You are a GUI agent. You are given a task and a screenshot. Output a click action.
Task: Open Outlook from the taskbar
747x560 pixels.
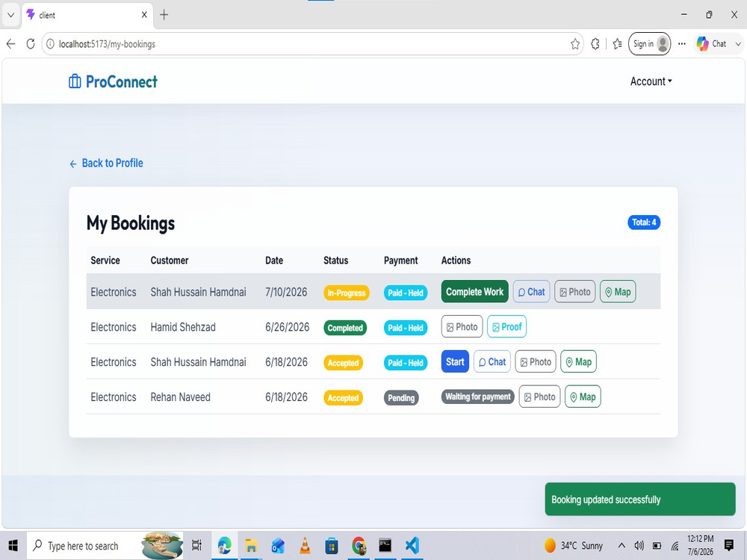tap(278, 546)
